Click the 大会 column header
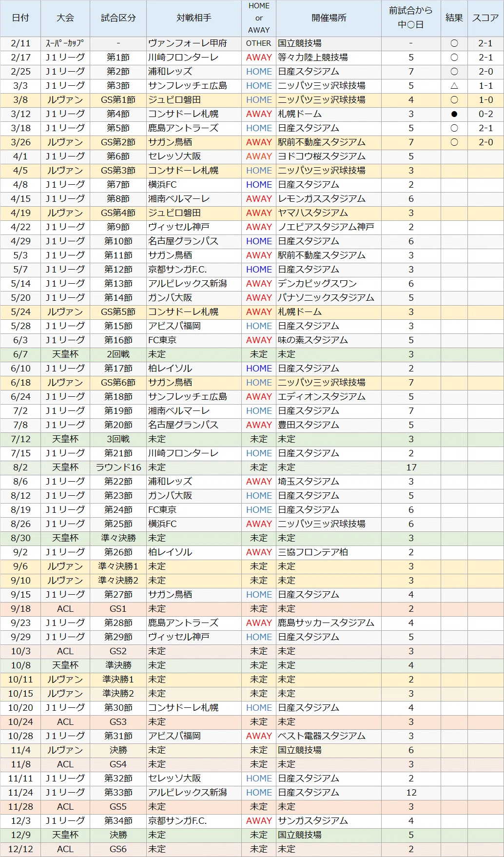This screenshot has height=857, width=504. coord(65,18)
